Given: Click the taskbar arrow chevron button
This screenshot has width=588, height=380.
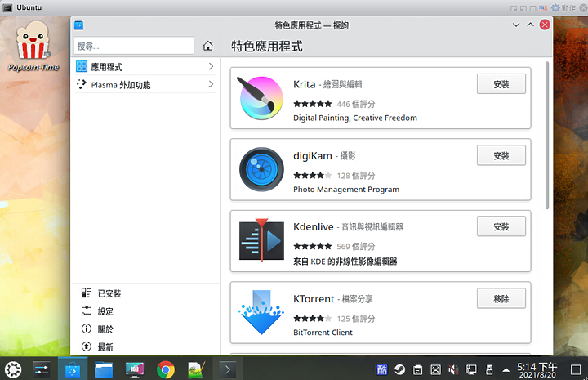Looking at the screenshot, I should point(228,370).
